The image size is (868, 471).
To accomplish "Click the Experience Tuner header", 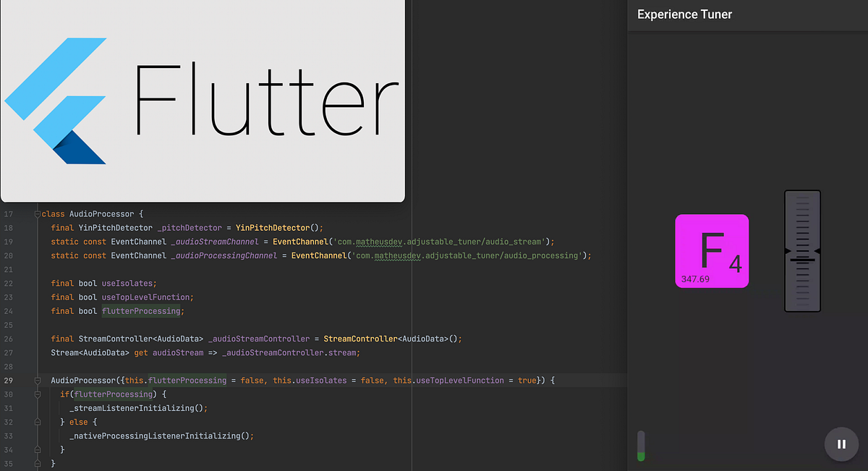I will point(684,14).
